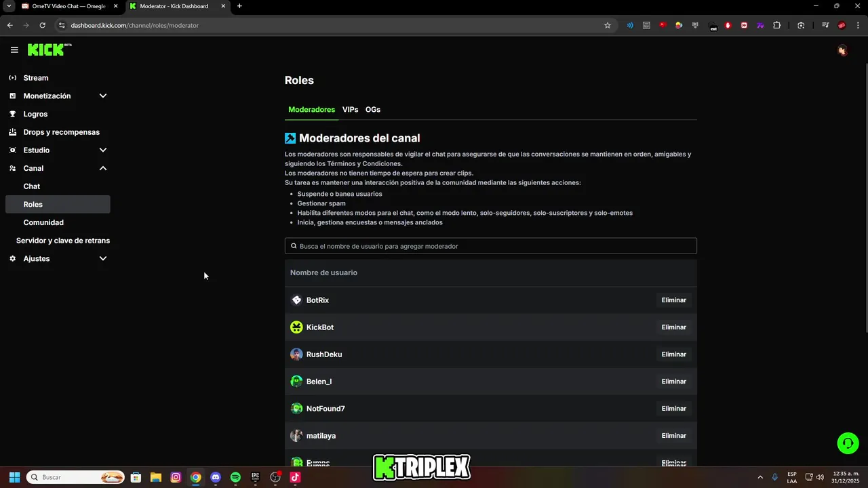The width and height of the screenshot is (868, 488).
Task: Reload the page
Action: (42, 25)
